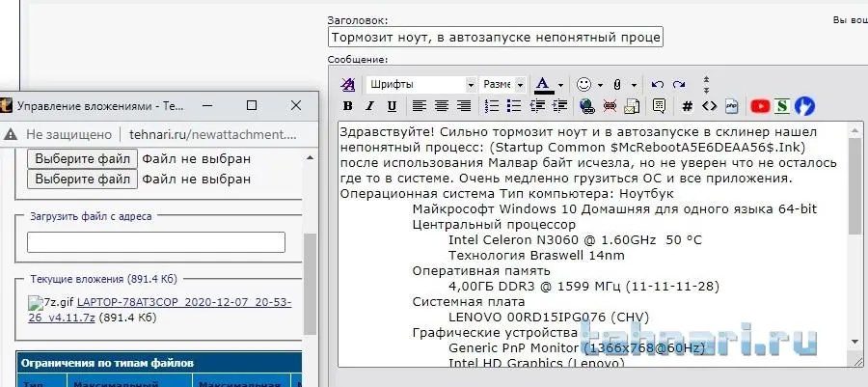Click the Remove Formatting icon in editor toolbar
This screenshot has width=868, height=387.
347,85
